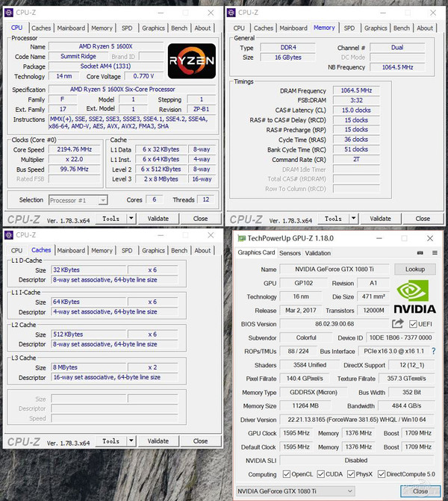Switch to Graphics tab in Memory CPU-Z window
The height and width of the screenshot is (501, 448).
tap(376, 28)
